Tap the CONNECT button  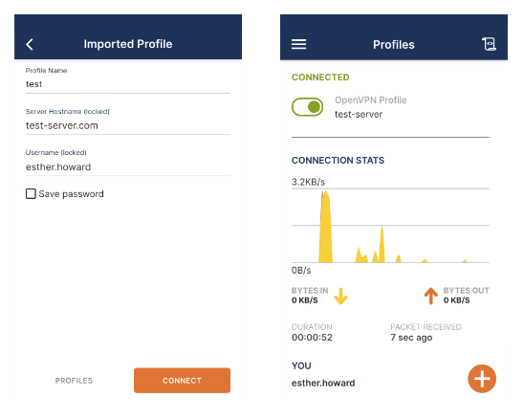(x=182, y=381)
